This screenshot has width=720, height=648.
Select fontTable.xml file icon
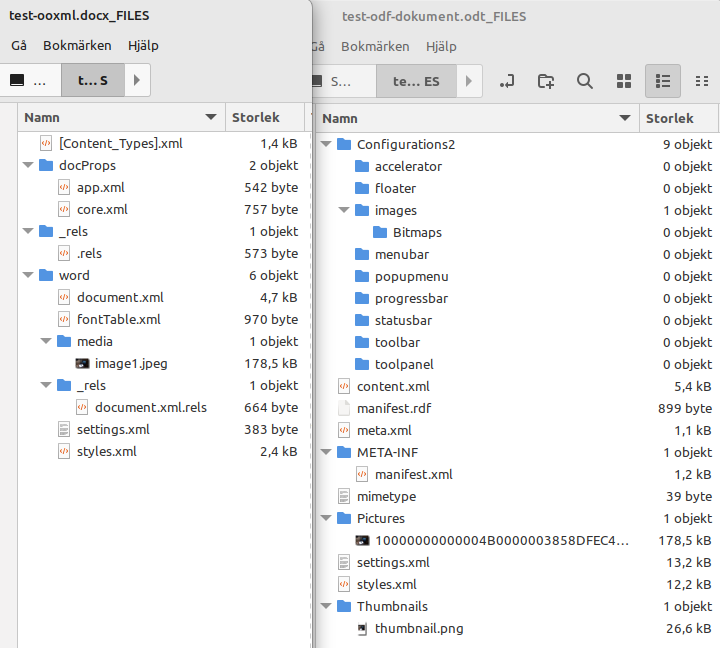click(x=64, y=320)
